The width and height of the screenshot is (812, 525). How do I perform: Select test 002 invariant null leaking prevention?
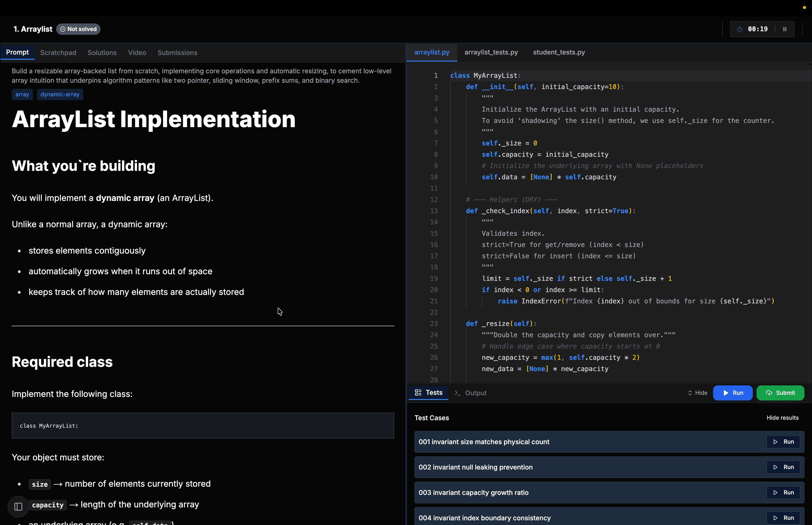coord(609,467)
